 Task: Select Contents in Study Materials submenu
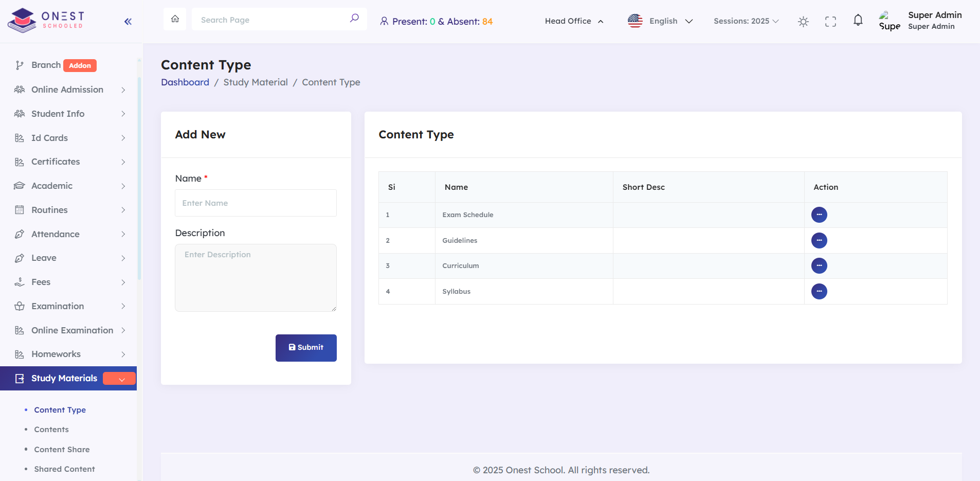[51, 430]
